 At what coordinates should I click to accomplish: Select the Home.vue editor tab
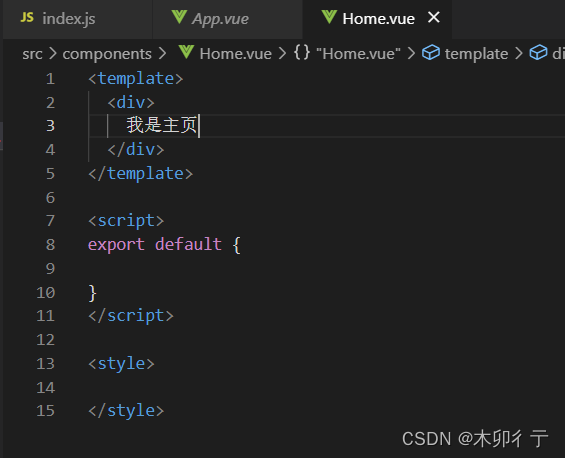[x=377, y=19]
